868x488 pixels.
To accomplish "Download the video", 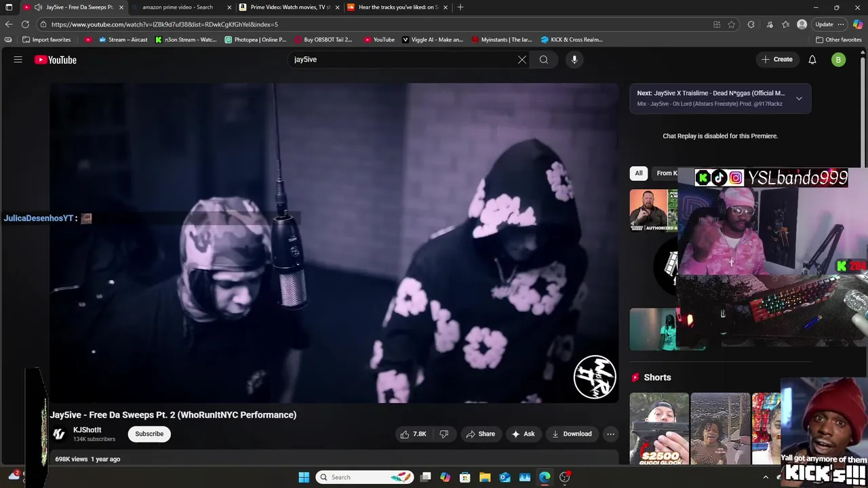I will coord(572,434).
